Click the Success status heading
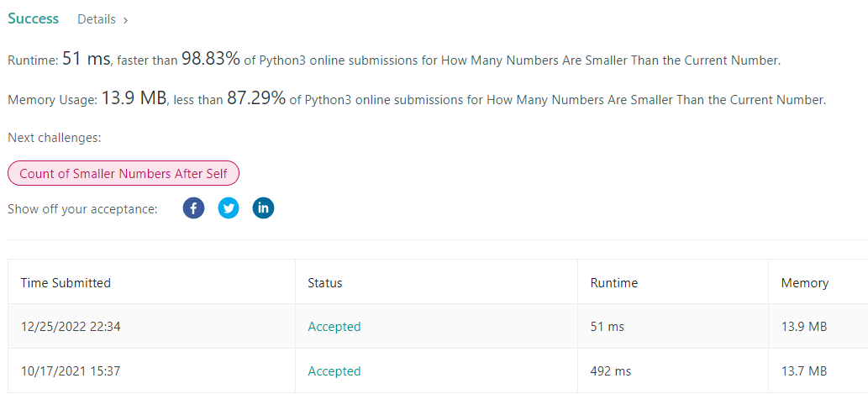Viewport: 868px width, 394px height. pos(34,18)
